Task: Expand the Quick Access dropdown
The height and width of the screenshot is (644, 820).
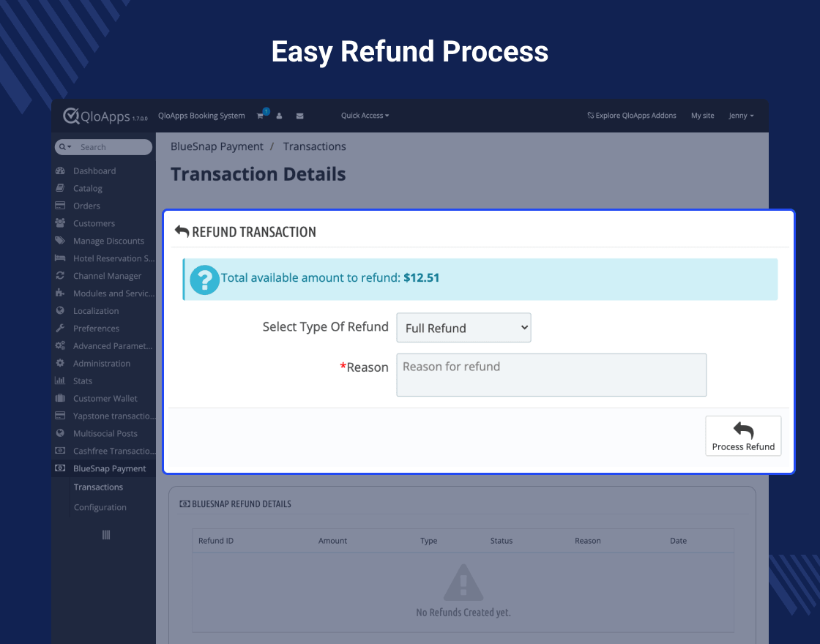Action: [365, 116]
